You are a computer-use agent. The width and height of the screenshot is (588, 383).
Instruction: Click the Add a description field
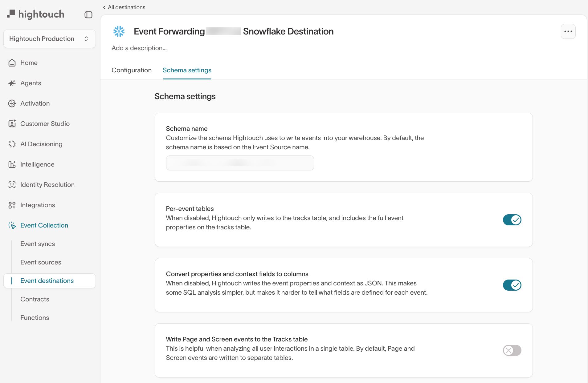pyautogui.click(x=139, y=48)
